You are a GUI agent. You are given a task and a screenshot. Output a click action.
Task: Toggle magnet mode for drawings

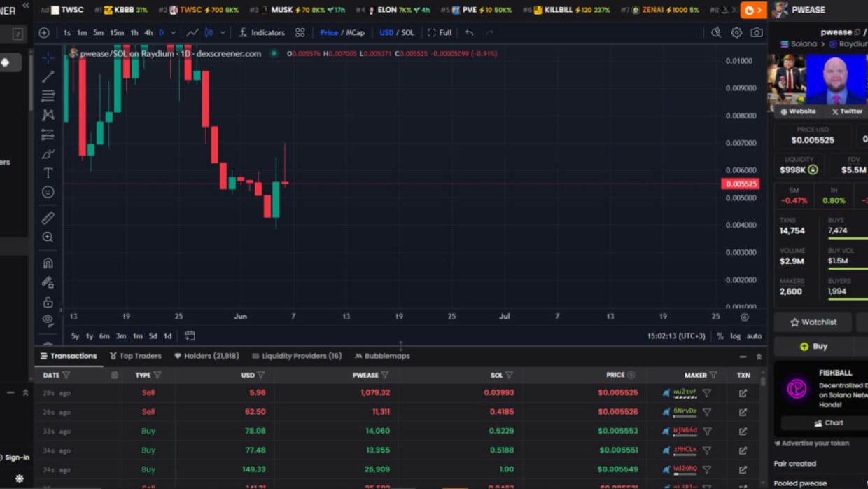(48, 263)
